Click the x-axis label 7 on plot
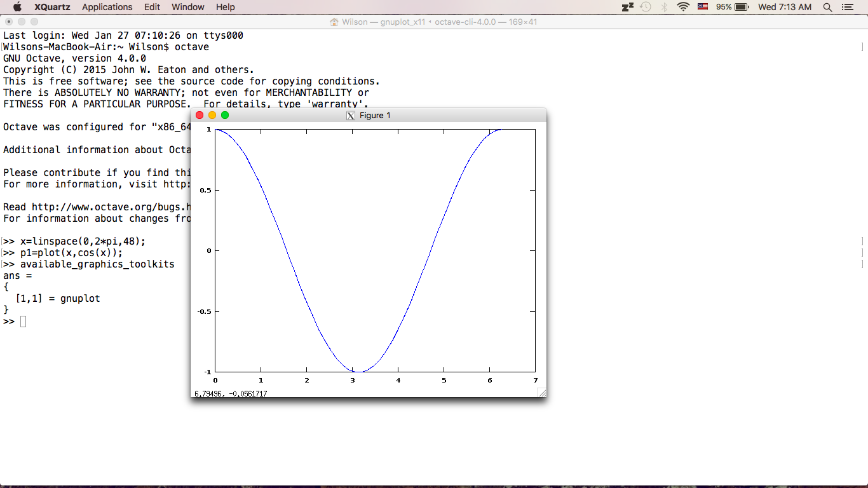 click(x=535, y=380)
